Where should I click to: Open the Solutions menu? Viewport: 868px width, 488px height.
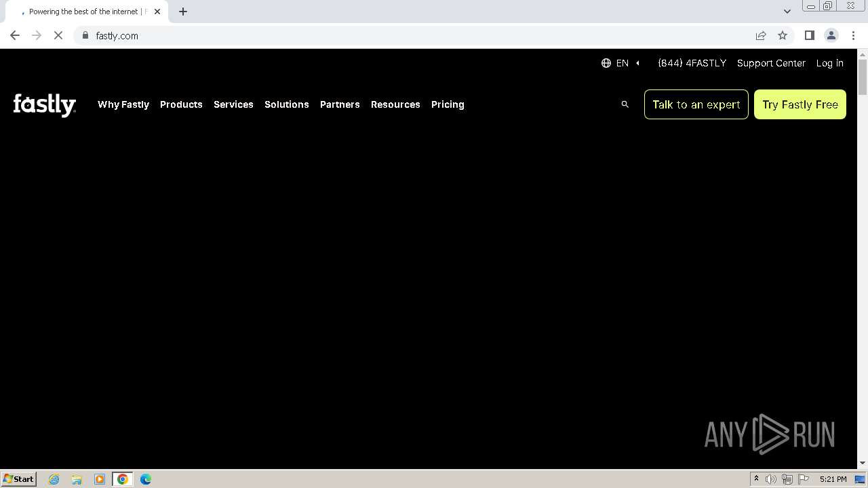(287, 104)
